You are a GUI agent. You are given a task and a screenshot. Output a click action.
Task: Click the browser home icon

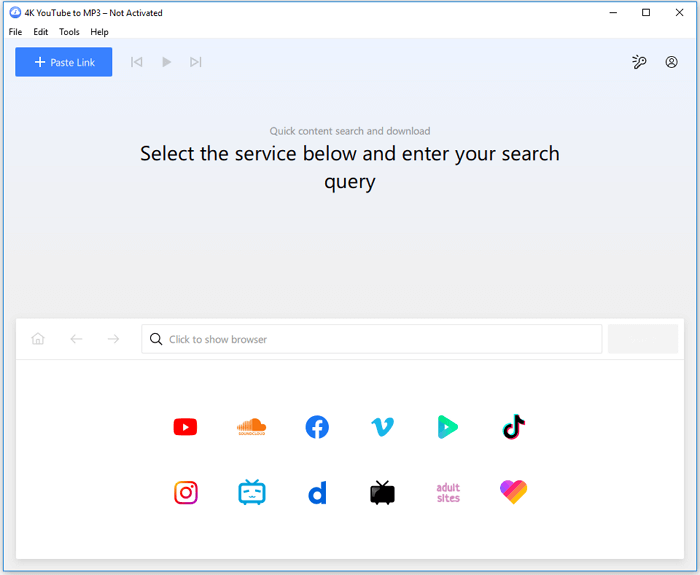38,339
